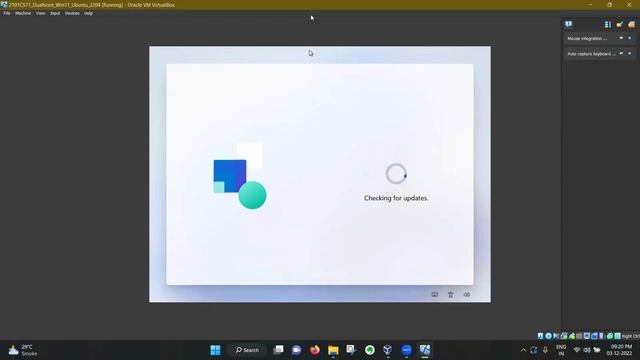
Task: Show hidden system tray icons
Action: 523,350
